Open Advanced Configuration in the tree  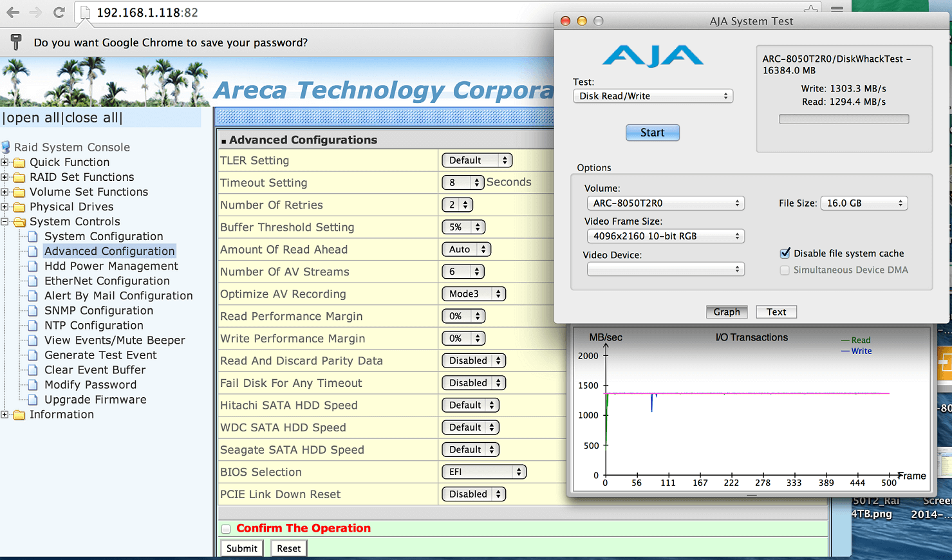pos(109,251)
